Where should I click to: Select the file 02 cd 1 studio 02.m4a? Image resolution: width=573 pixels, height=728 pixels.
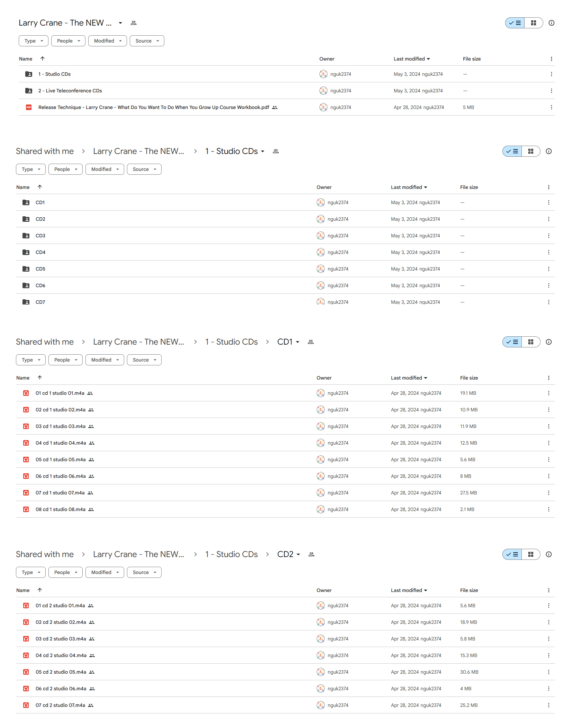pyautogui.click(x=60, y=410)
